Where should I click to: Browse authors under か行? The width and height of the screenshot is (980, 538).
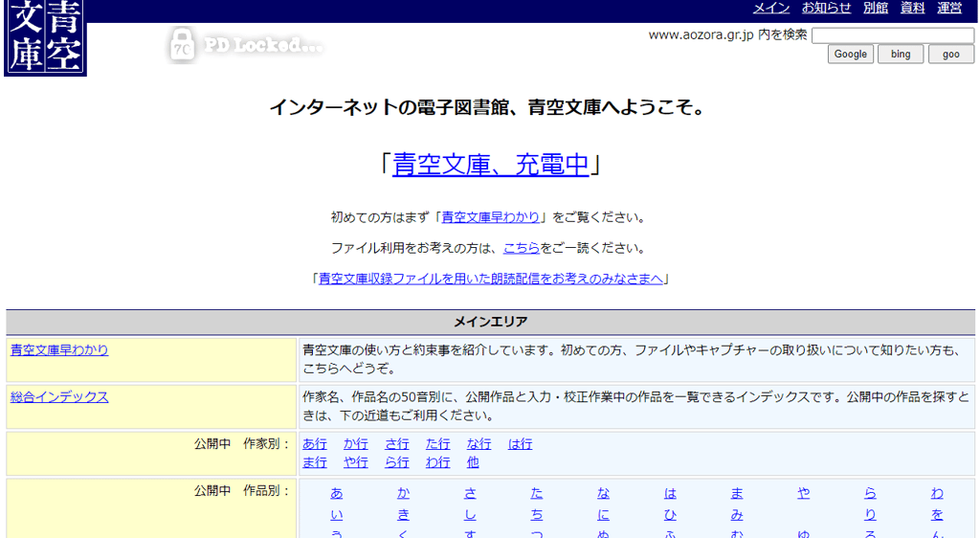356,443
